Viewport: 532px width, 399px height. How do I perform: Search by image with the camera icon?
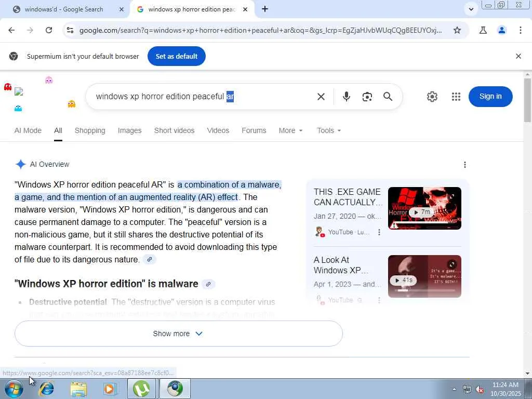(x=367, y=97)
